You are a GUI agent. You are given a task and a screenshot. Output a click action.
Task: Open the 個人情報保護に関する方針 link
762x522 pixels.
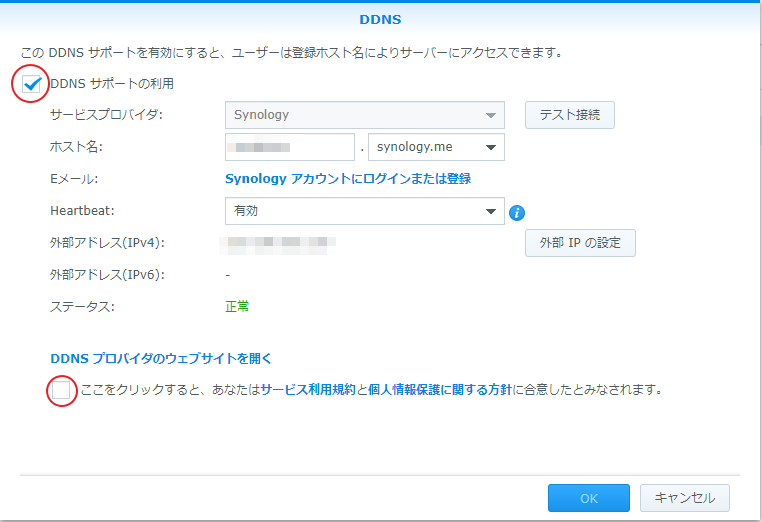pos(440,390)
